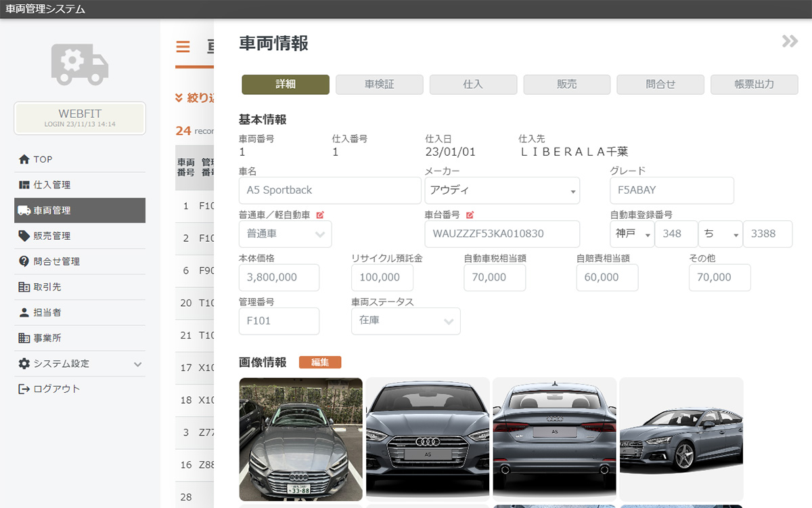
Task: Open the Audi rear view thumbnail
Action: coord(554,440)
